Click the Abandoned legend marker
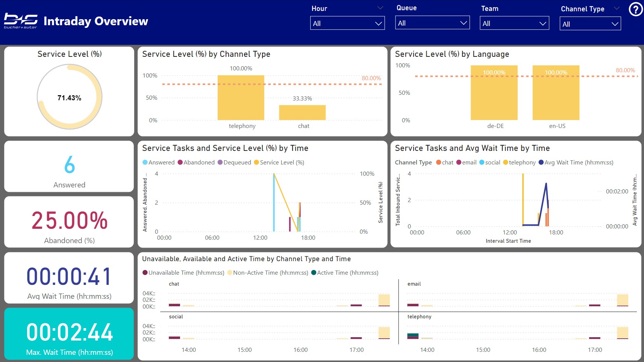 (180, 163)
